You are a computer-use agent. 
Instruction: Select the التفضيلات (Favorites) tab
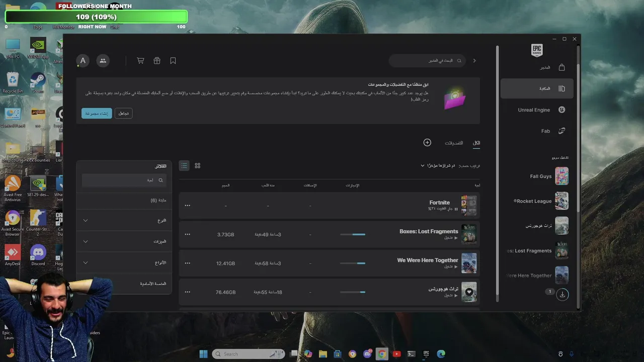[x=454, y=143]
